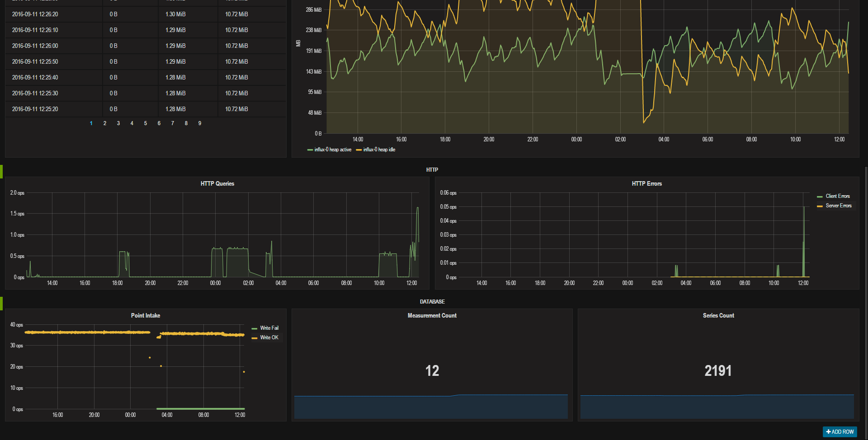Click the ADD ROW button
This screenshot has height=440, width=868.
[840, 432]
